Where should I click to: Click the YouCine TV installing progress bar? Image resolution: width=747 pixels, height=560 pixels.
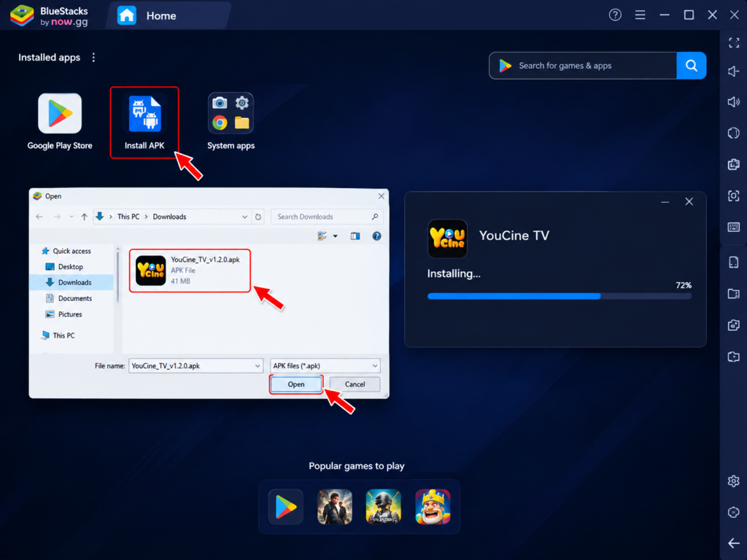(560, 296)
